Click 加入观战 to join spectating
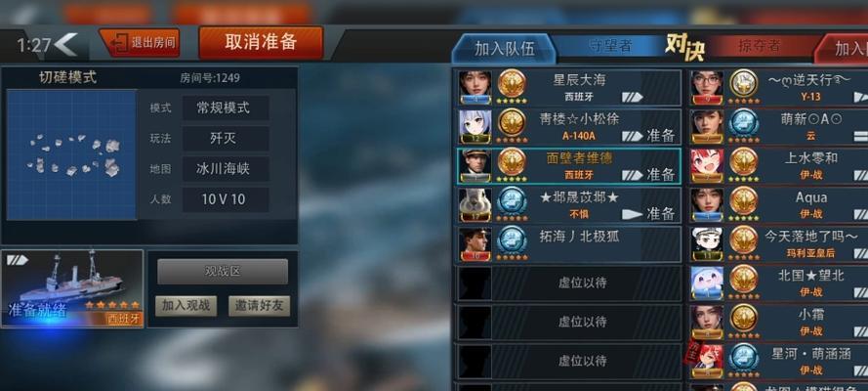Image resolution: width=868 pixels, height=391 pixels. [186, 306]
